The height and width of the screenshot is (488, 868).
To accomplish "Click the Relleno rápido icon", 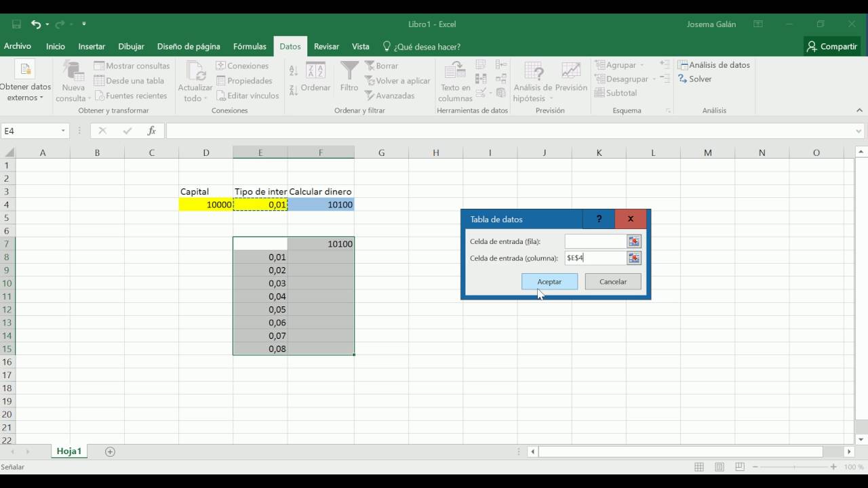I will [x=481, y=64].
